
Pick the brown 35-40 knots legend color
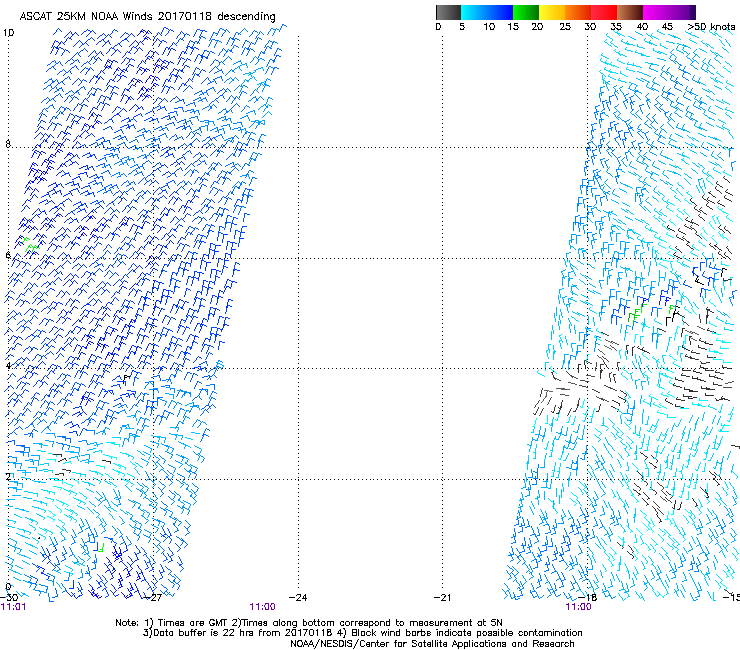630,12
